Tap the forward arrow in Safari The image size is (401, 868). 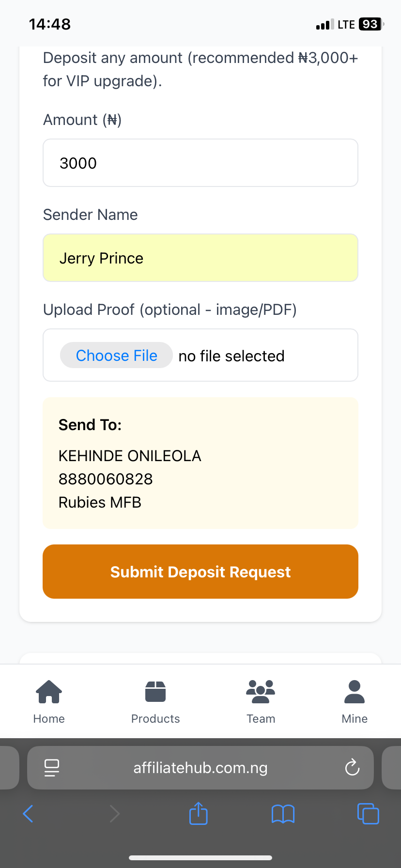click(x=114, y=814)
